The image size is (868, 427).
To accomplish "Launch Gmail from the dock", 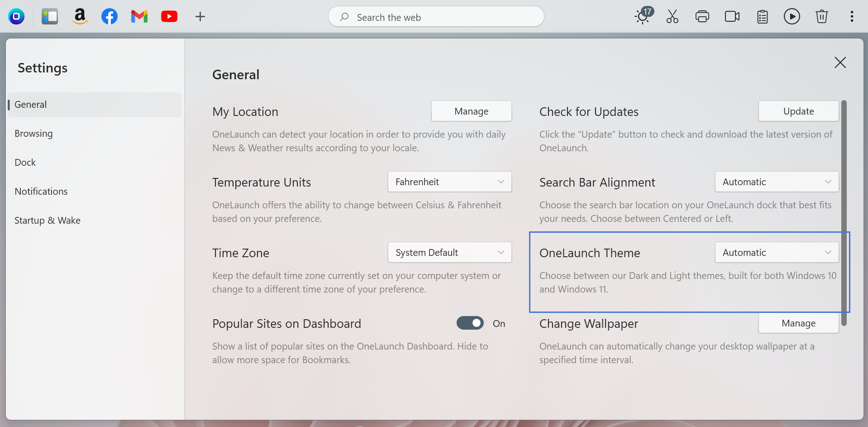I will [139, 16].
